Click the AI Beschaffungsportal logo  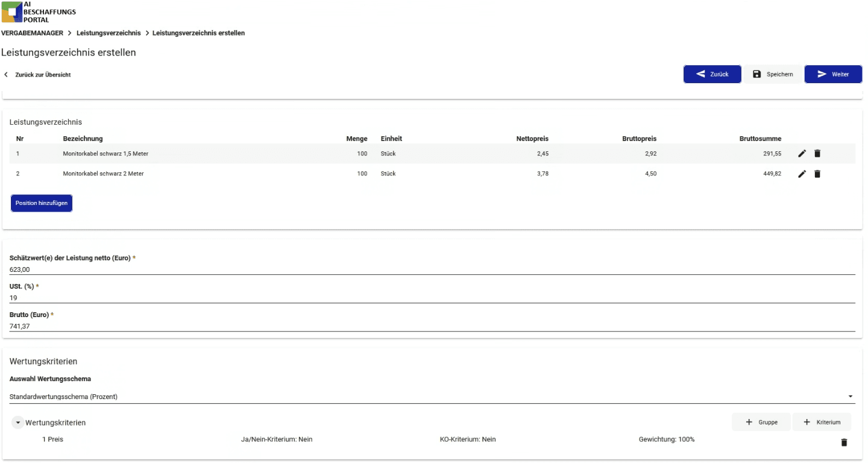click(x=39, y=11)
